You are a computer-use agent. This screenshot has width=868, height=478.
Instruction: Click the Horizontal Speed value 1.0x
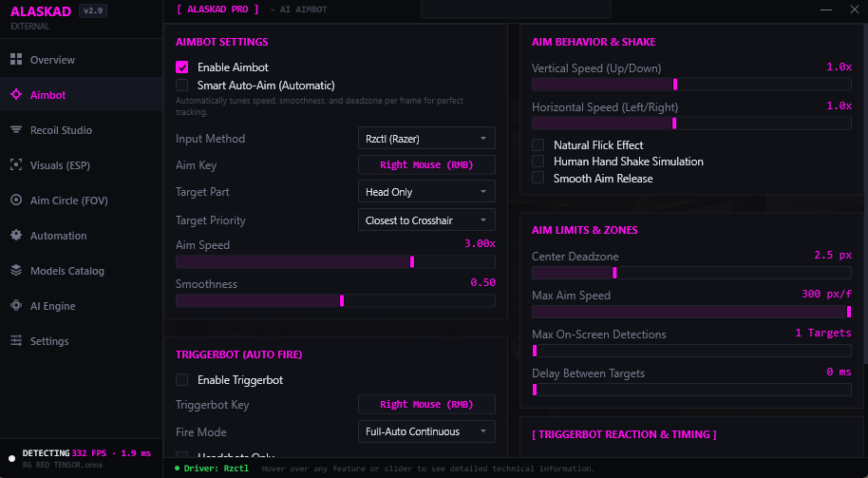tap(839, 105)
